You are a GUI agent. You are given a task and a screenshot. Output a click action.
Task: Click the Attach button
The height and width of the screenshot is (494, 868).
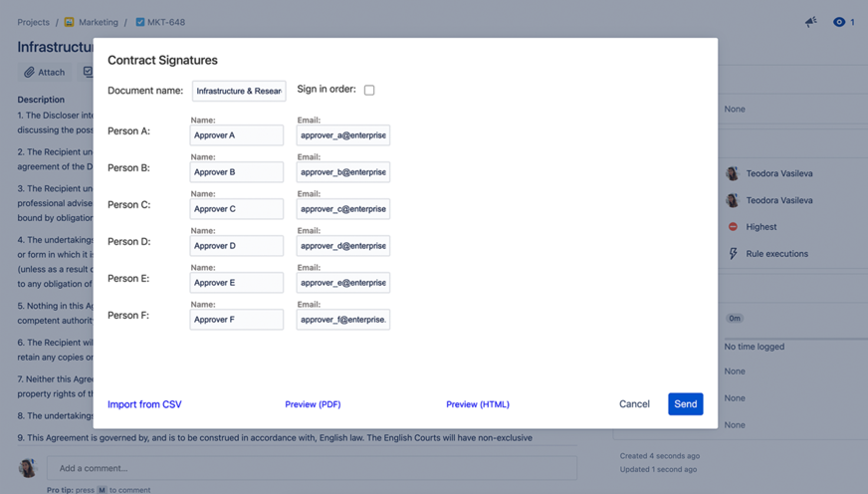(x=44, y=72)
